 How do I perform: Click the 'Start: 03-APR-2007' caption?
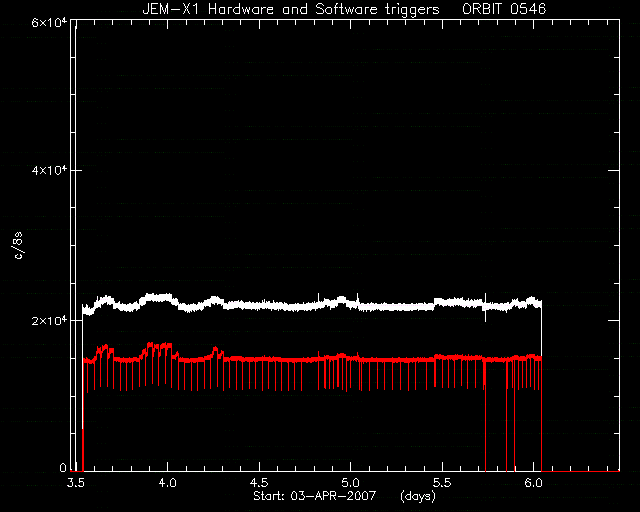click(315, 496)
